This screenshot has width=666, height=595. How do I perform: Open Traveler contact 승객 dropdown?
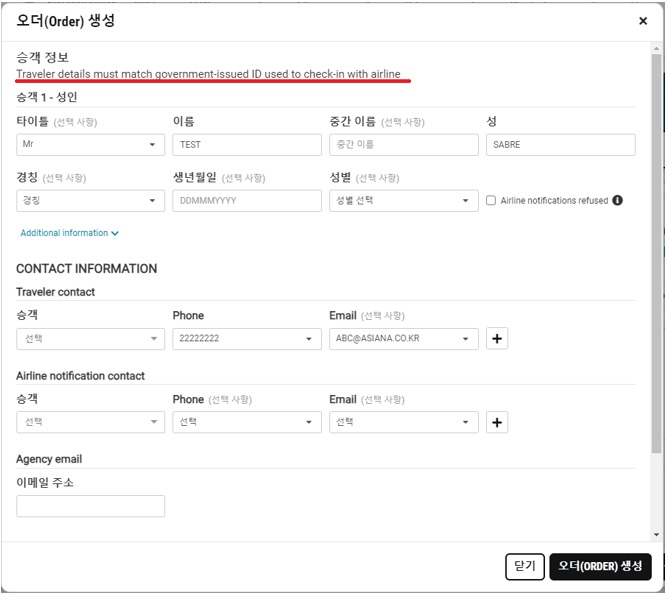90,338
